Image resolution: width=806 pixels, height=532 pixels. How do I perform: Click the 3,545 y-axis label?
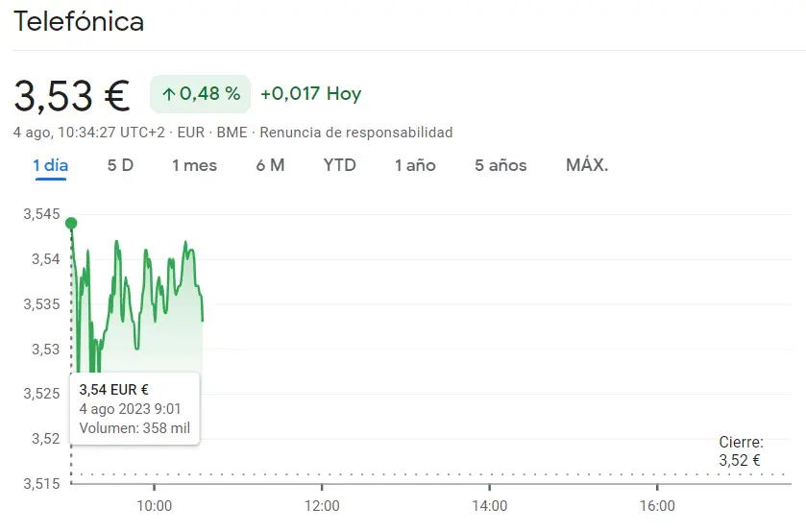[x=41, y=214]
